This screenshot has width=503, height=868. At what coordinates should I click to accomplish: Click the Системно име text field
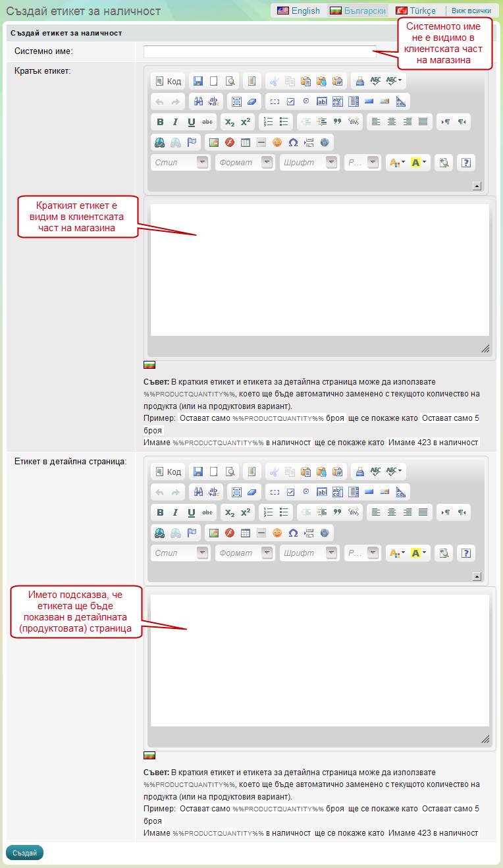click(x=259, y=51)
